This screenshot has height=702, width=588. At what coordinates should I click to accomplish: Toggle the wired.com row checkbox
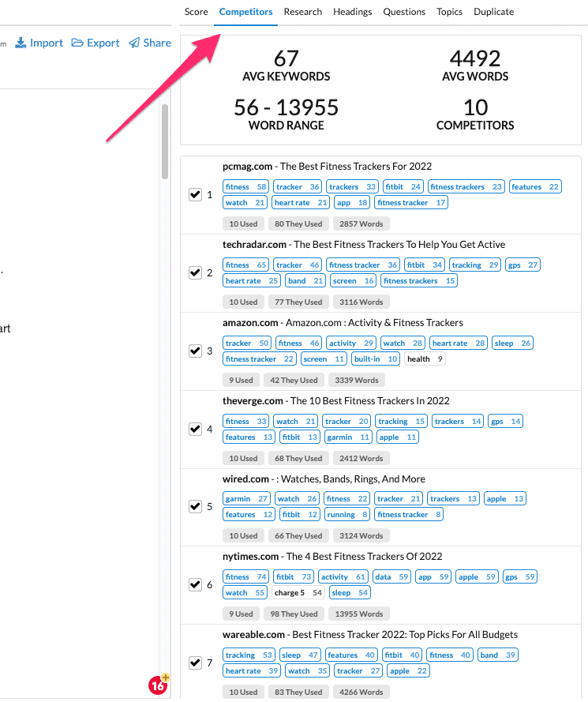coord(196,506)
